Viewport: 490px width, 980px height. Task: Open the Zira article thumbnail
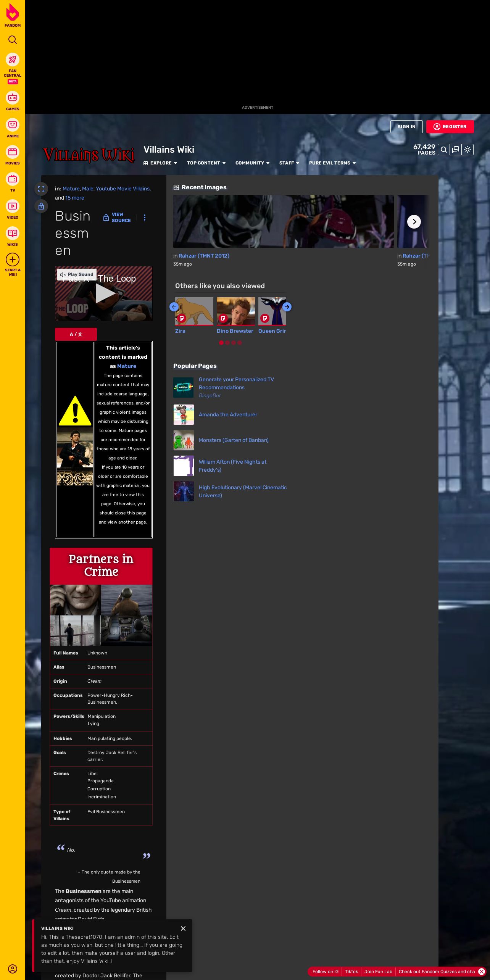194,311
